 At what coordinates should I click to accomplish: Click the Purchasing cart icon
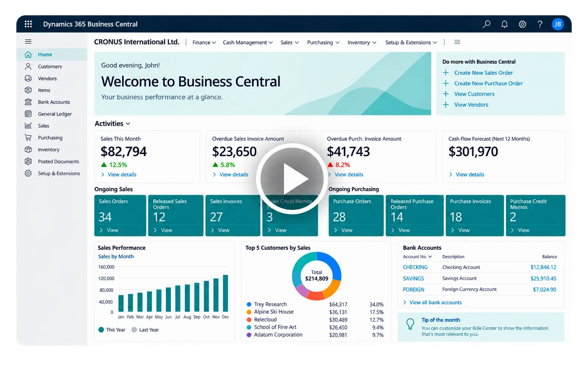click(28, 137)
